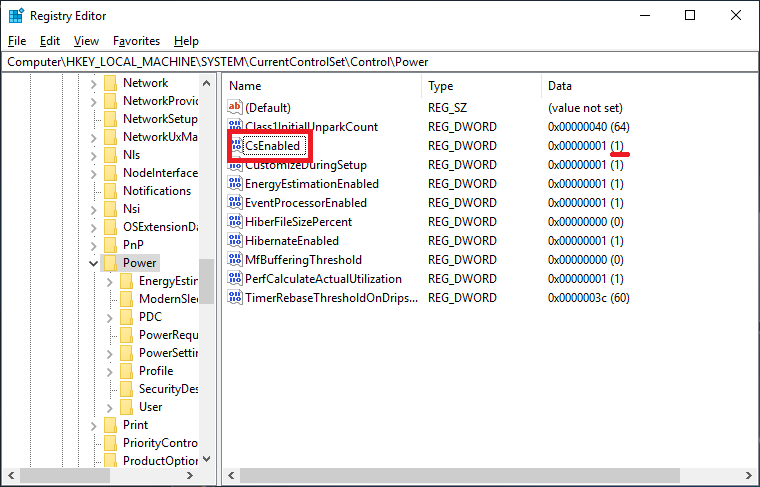This screenshot has width=760, height=487.
Task: Click the PnP folder icon
Action: tap(111, 245)
